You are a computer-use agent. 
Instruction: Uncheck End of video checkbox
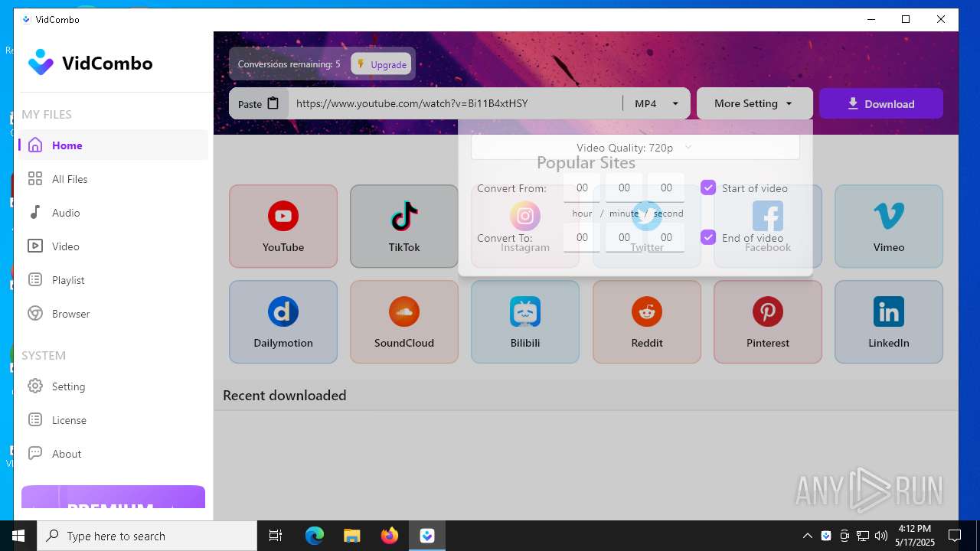[708, 237]
